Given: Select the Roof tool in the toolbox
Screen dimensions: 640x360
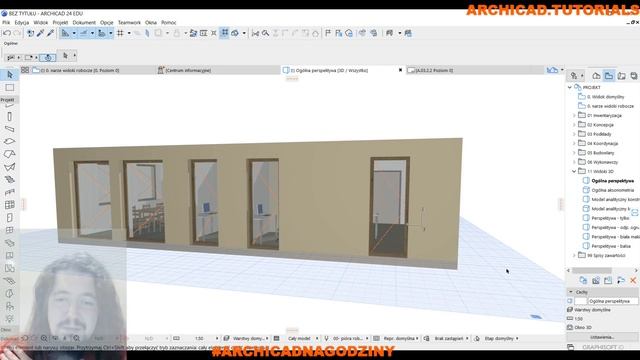Looking at the screenshot, I should tap(10, 154).
